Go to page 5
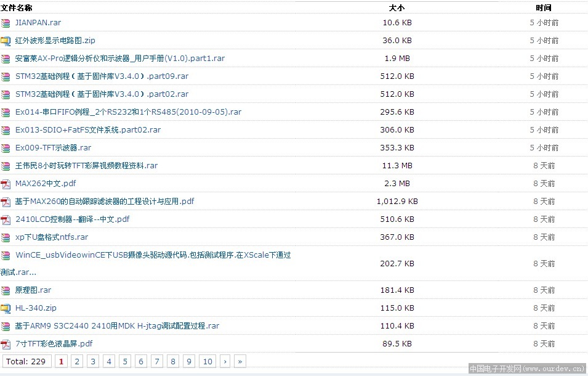The height and width of the screenshot is (376, 588). (x=125, y=361)
